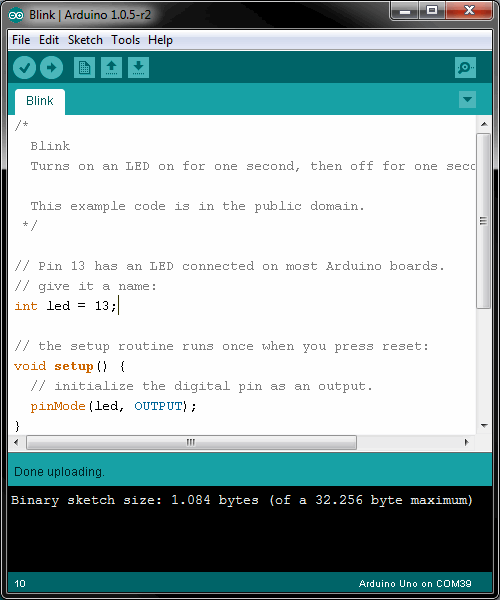
Task: Open the Serial Monitor magnifier icon
Action: [465, 68]
